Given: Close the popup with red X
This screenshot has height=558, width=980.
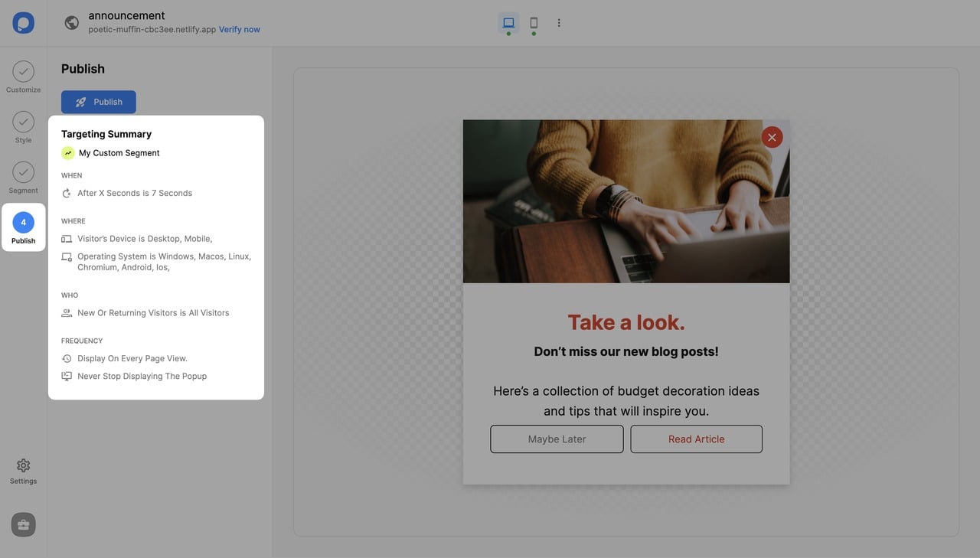Looking at the screenshot, I should pos(772,137).
